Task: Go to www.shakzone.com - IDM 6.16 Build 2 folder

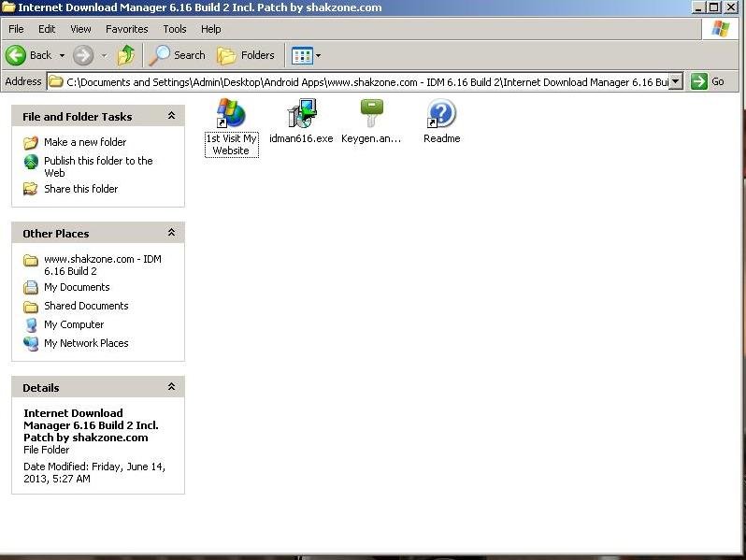Action: 103,265
